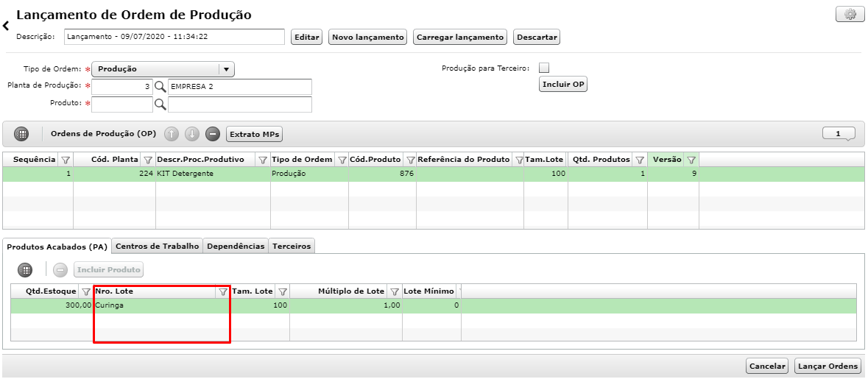Viewport: 868px width, 379px height.
Task: Open settings via the gear icon
Action: pyautogui.click(x=850, y=15)
